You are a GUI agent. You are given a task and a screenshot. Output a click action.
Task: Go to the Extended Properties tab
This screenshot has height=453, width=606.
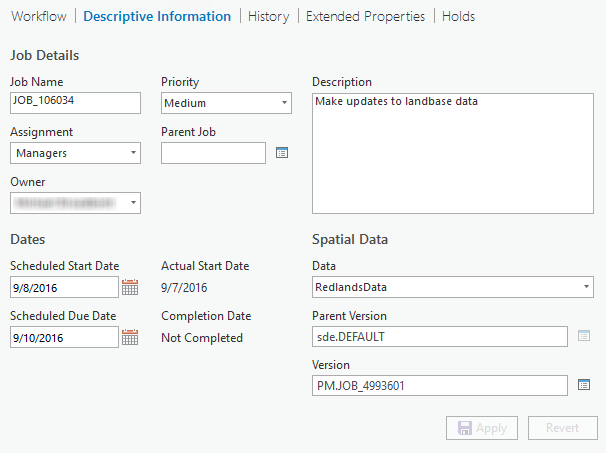coord(365,17)
